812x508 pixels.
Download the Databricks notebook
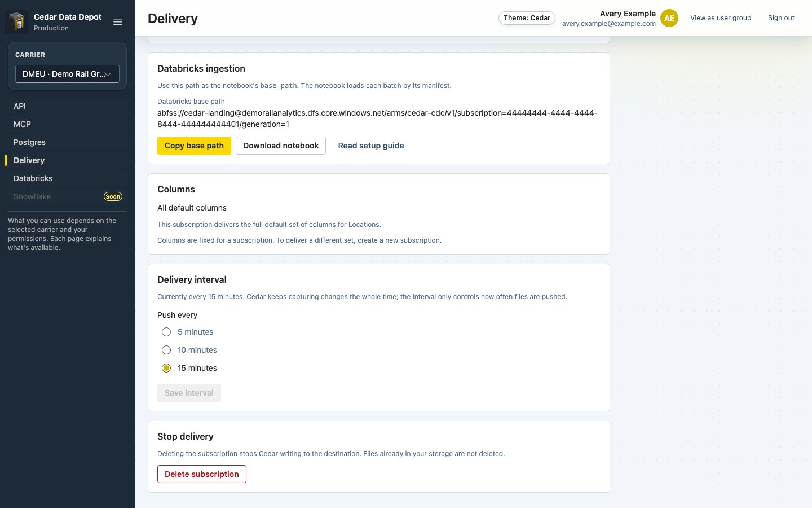point(281,146)
